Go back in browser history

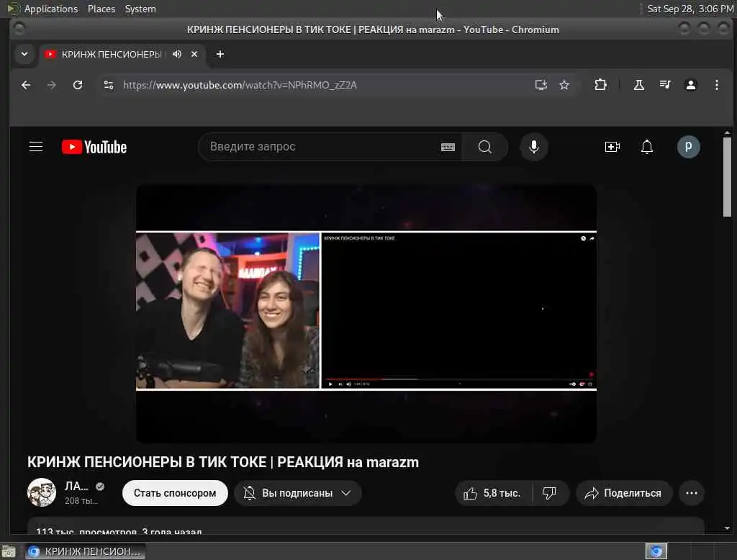click(x=26, y=85)
